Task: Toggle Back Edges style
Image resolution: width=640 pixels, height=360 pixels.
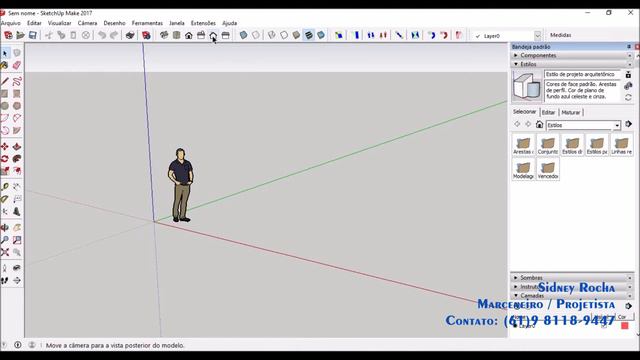Action: (256, 36)
